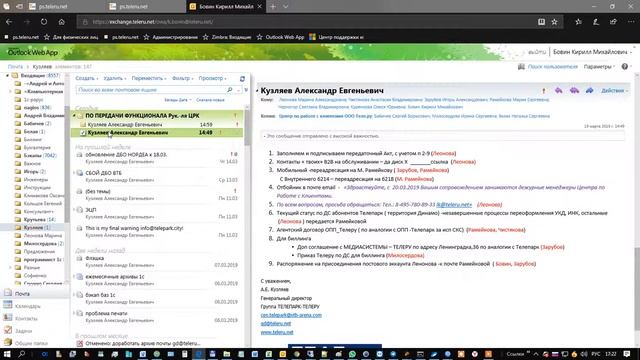Open the Filter dropdown menu
Image resolution: width=640 pixels, height=360 pixels.
182,78
